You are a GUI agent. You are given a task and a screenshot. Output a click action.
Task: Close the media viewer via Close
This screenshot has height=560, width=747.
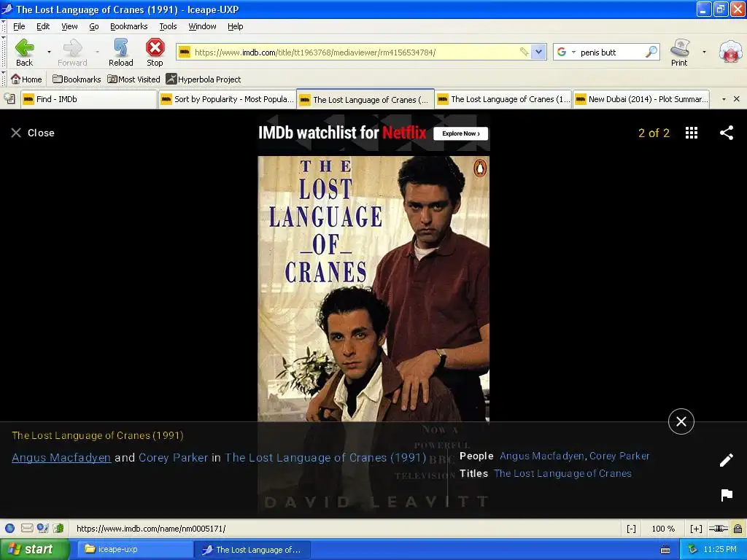(32, 133)
